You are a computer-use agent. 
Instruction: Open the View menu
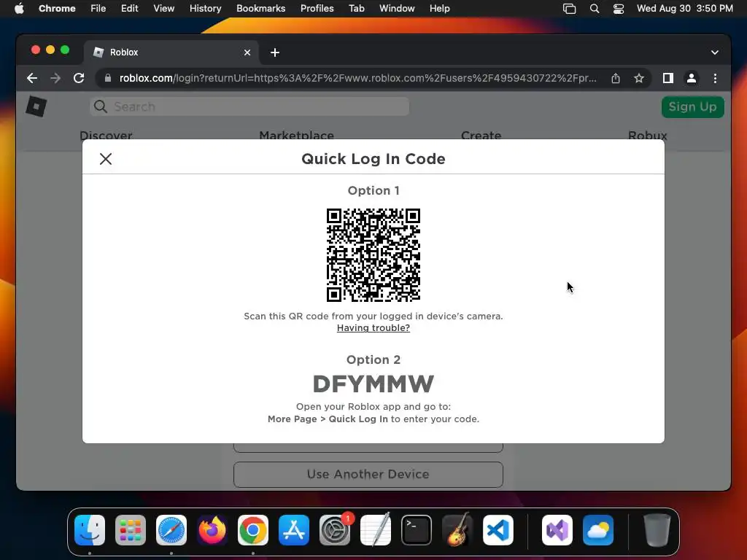(163, 9)
